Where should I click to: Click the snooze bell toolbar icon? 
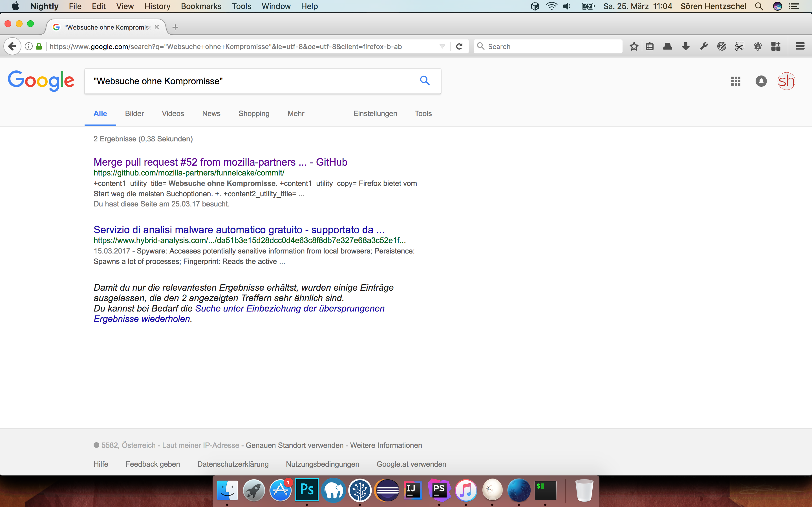[x=758, y=46]
